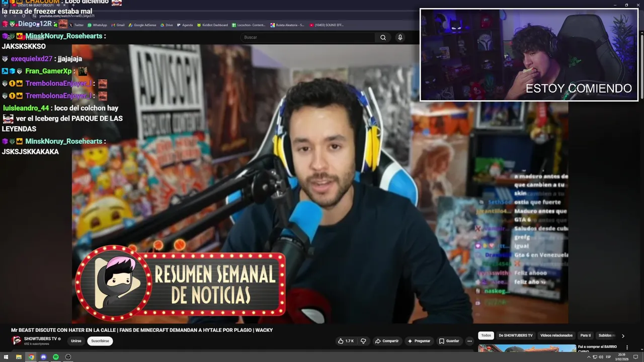Open Discord from taskbar
This screenshot has width=644, height=362.
click(43, 357)
